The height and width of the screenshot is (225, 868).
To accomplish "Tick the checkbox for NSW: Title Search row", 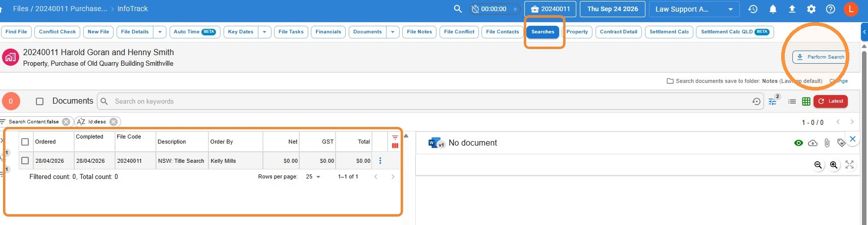I will point(25,161).
